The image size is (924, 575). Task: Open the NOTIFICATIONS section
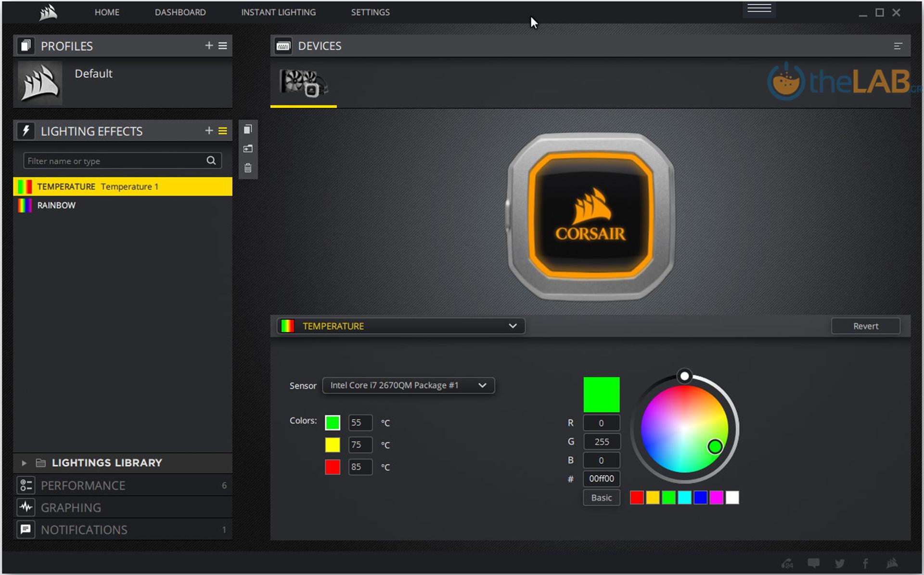pos(123,530)
